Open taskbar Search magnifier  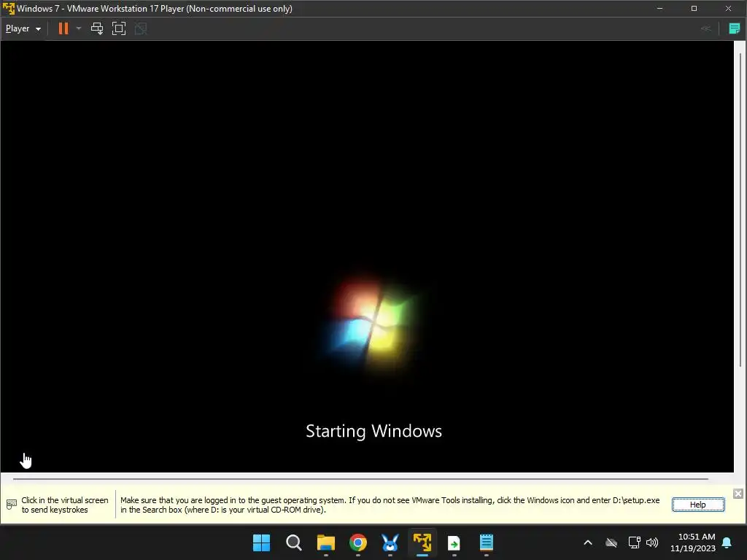(x=293, y=542)
